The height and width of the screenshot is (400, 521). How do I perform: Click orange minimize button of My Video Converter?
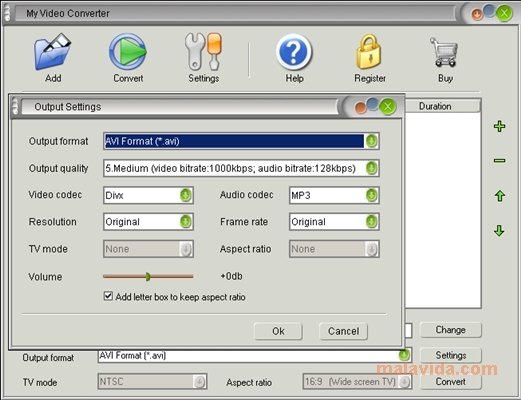[x=477, y=14]
